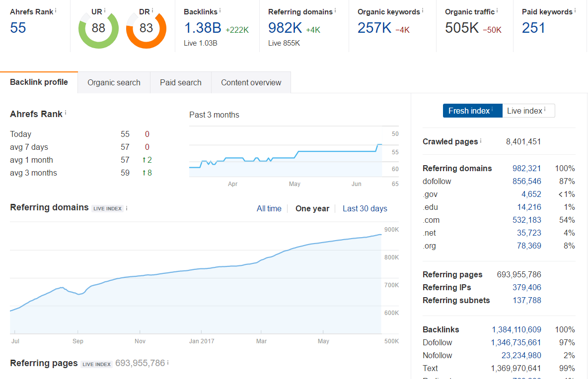Click the 982K referring domains value
This screenshot has height=379, width=588.
click(285, 28)
